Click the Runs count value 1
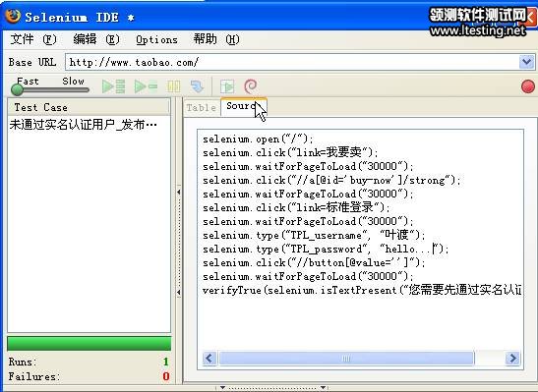This screenshot has width=538, height=392. (166, 362)
